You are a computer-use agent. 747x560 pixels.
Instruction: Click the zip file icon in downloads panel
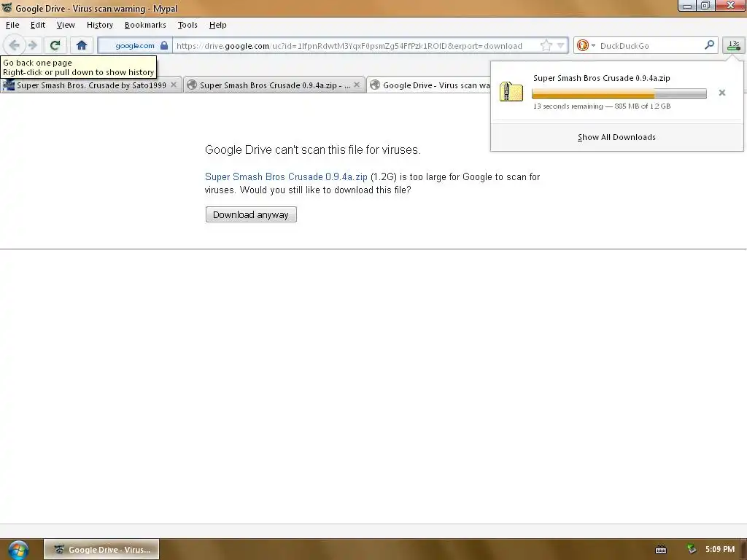point(511,91)
